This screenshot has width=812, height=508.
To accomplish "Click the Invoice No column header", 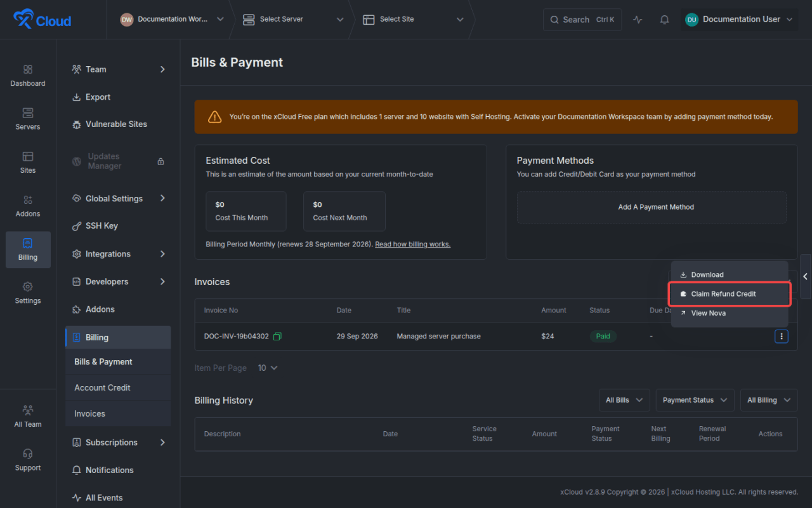I will pyautogui.click(x=221, y=311).
